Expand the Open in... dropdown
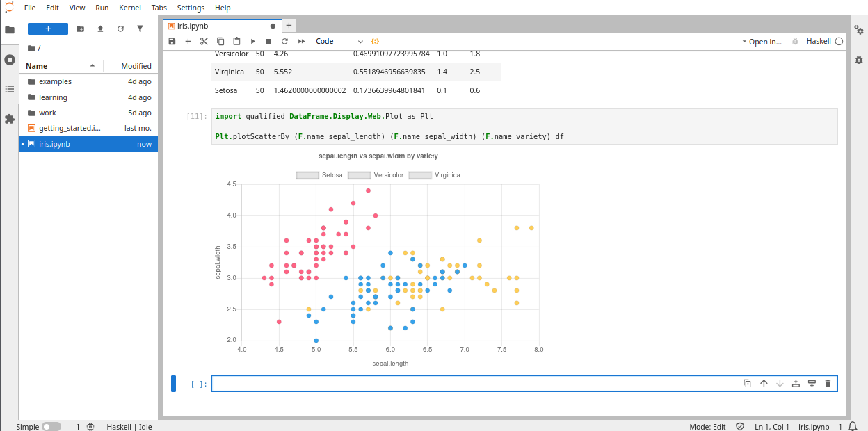The height and width of the screenshot is (431, 868). coord(762,42)
